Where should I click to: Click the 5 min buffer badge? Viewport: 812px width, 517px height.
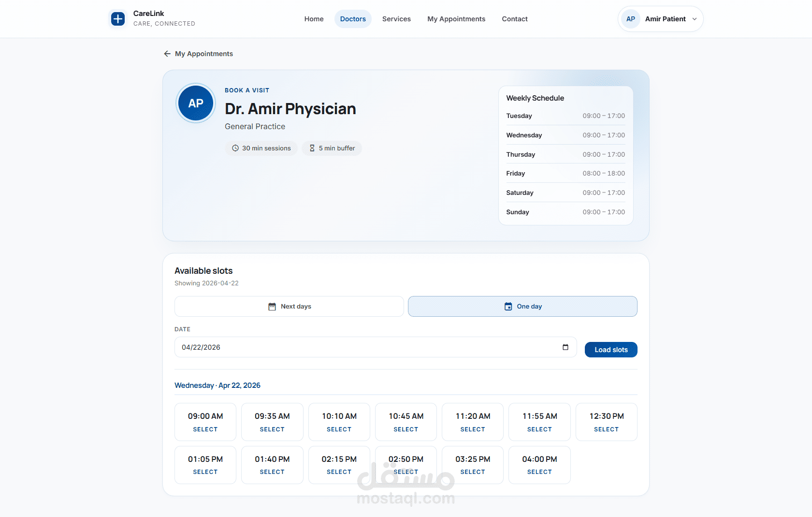point(332,148)
